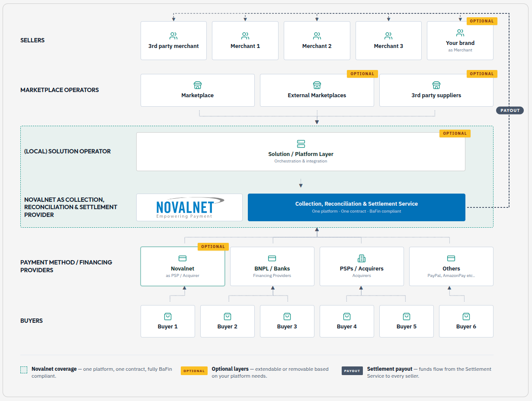This screenshot has width=532, height=401.
Task: Click the Merchant 3 people icon
Action: click(388, 36)
